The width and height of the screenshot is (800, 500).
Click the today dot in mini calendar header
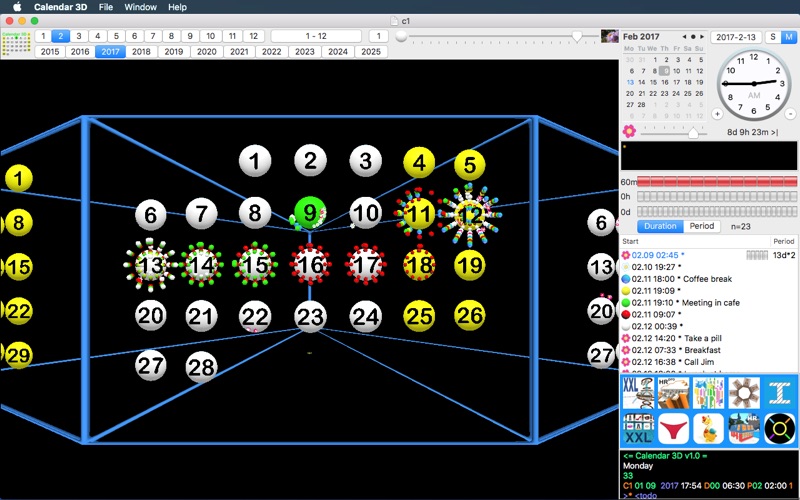click(x=693, y=37)
